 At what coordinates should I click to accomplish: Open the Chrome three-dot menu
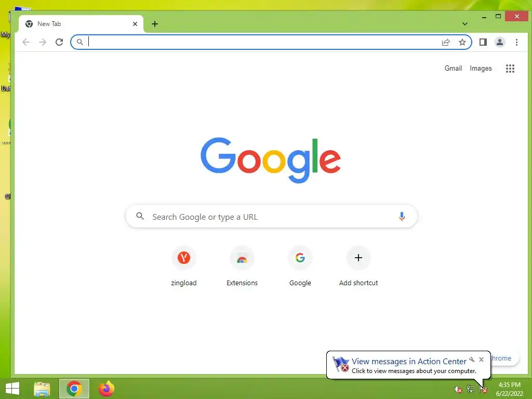pos(516,42)
